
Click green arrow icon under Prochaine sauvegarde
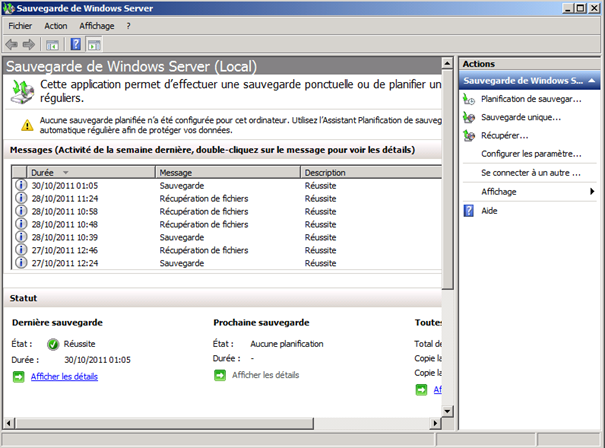pos(220,375)
